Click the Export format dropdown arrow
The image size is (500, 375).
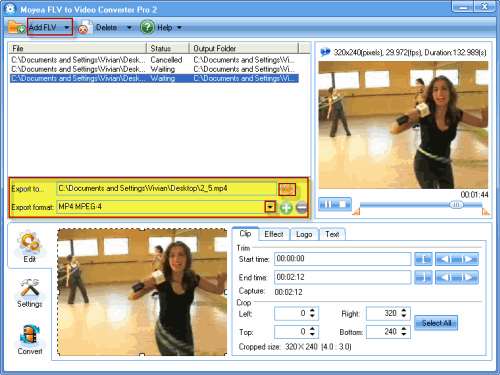pyautogui.click(x=270, y=207)
